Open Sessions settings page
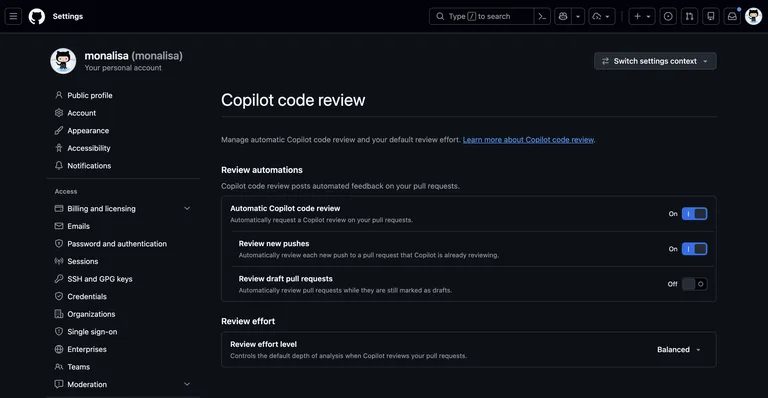The height and width of the screenshot is (398, 768). click(82, 261)
